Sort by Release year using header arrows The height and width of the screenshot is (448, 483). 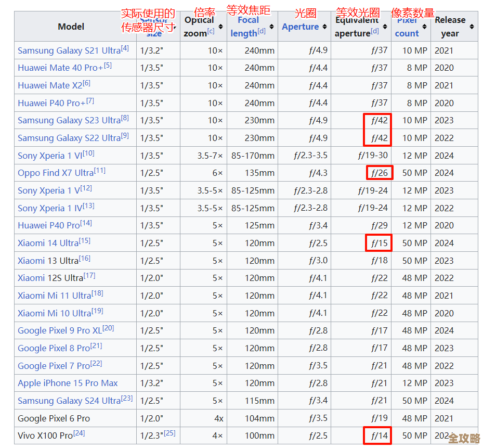point(472,27)
